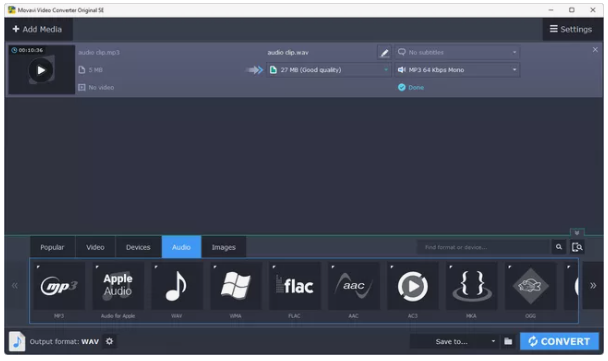
Task: Open the No subtitles dropdown
Action: 457,52
